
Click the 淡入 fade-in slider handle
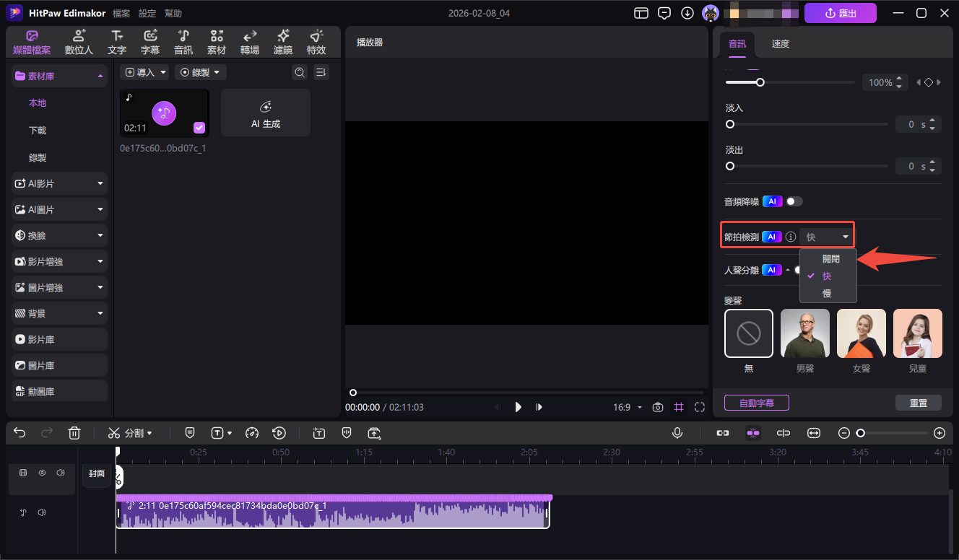coord(730,125)
